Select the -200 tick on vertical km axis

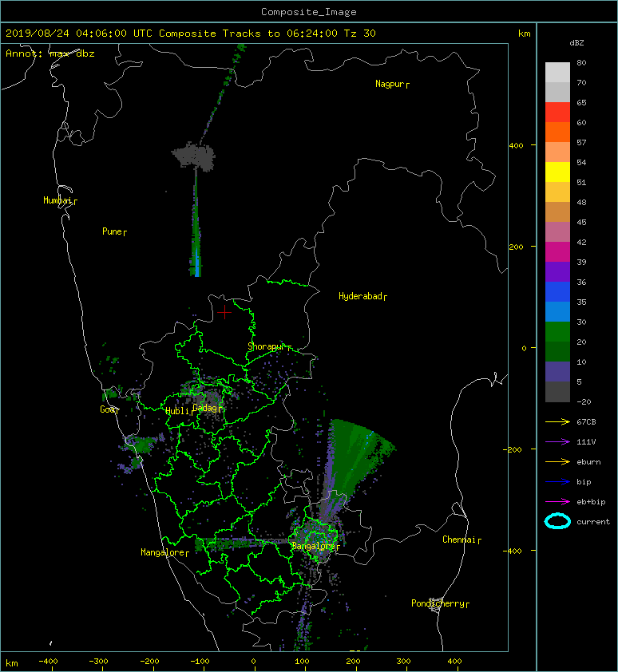pyautogui.click(x=513, y=449)
